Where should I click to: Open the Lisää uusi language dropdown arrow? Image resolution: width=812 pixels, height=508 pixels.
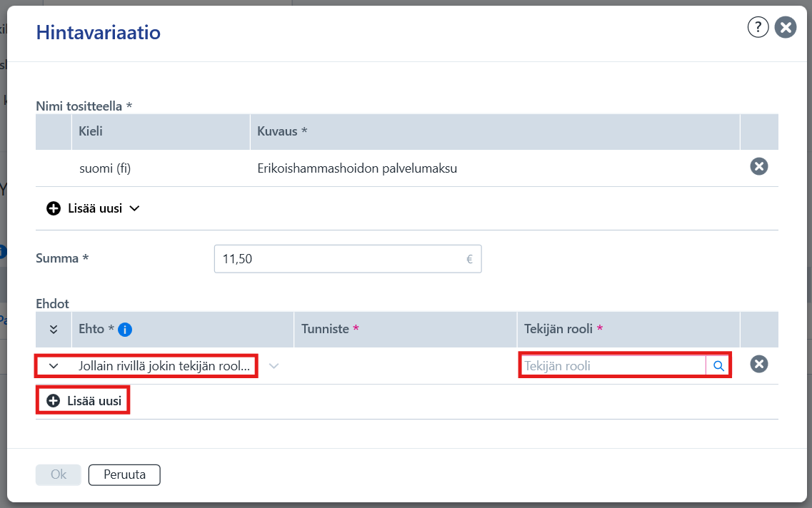pyautogui.click(x=135, y=208)
